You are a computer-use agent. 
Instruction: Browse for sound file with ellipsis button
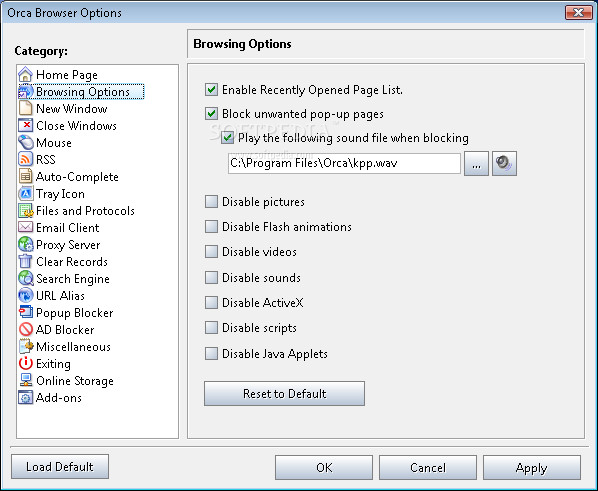pyautogui.click(x=476, y=164)
